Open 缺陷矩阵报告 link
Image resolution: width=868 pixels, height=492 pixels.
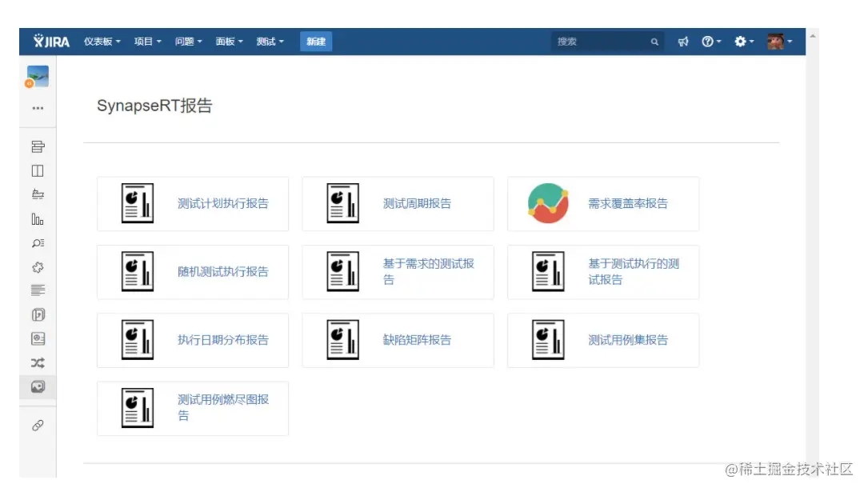pyautogui.click(x=417, y=340)
